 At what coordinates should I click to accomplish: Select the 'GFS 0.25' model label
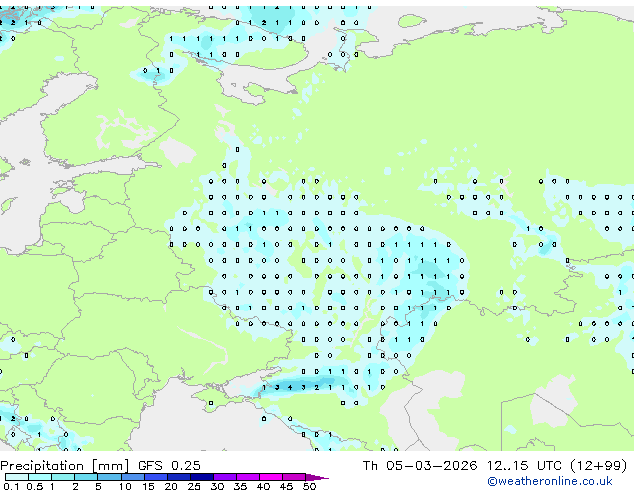pyautogui.click(x=169, y=466)
